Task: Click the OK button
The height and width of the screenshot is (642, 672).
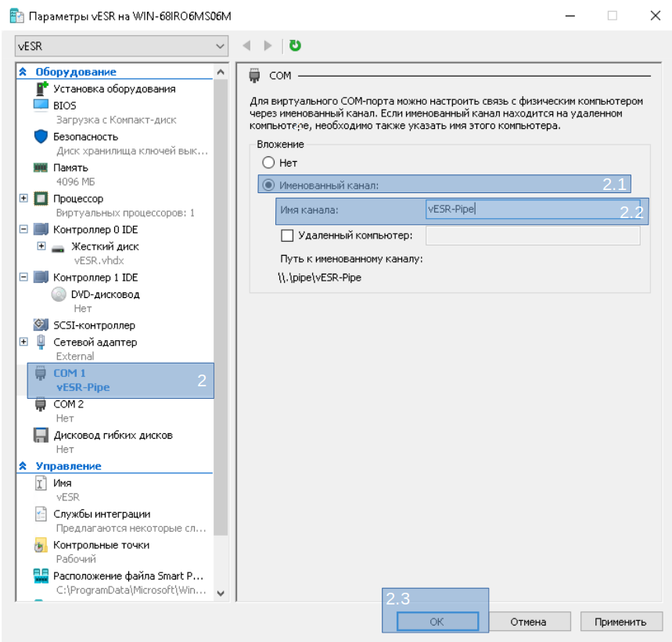Action: (437, 622)
